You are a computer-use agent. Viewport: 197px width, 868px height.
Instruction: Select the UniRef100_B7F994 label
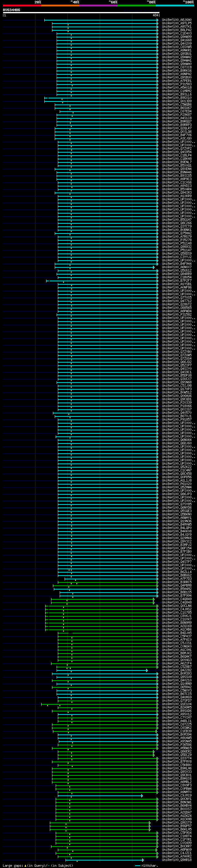(177, 596)
